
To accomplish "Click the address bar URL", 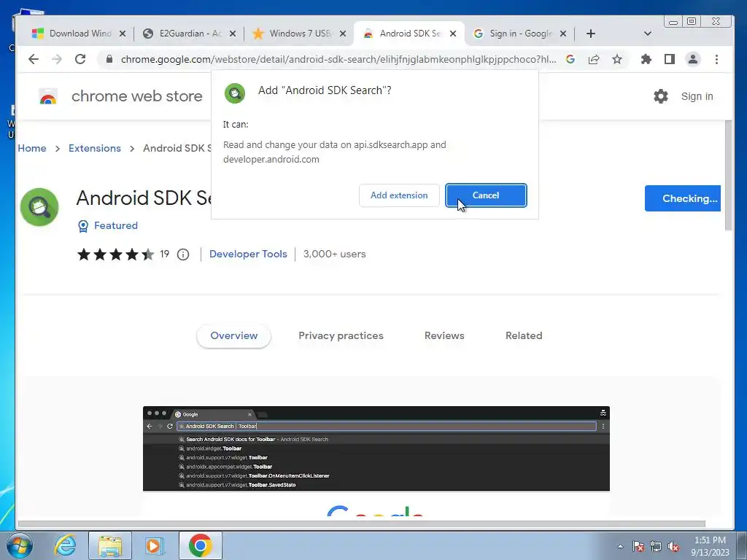I will click(338, 60).
